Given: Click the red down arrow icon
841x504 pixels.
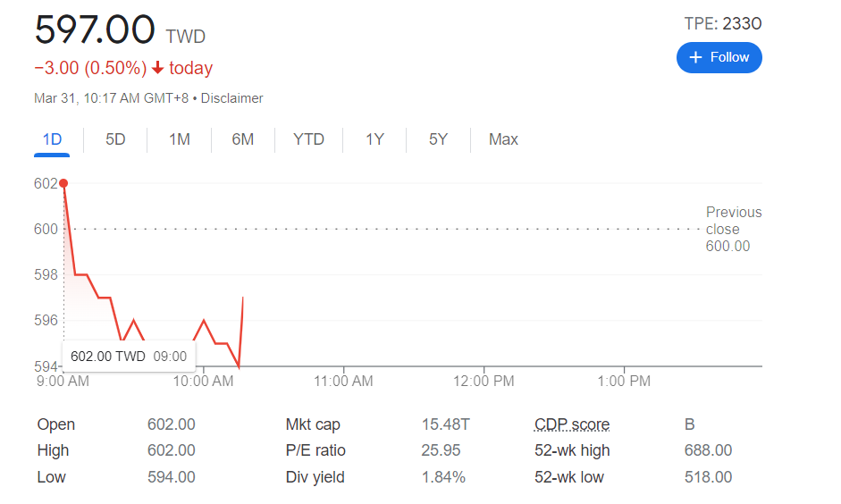Looking at the screenshot, I should tap(158, 69).
